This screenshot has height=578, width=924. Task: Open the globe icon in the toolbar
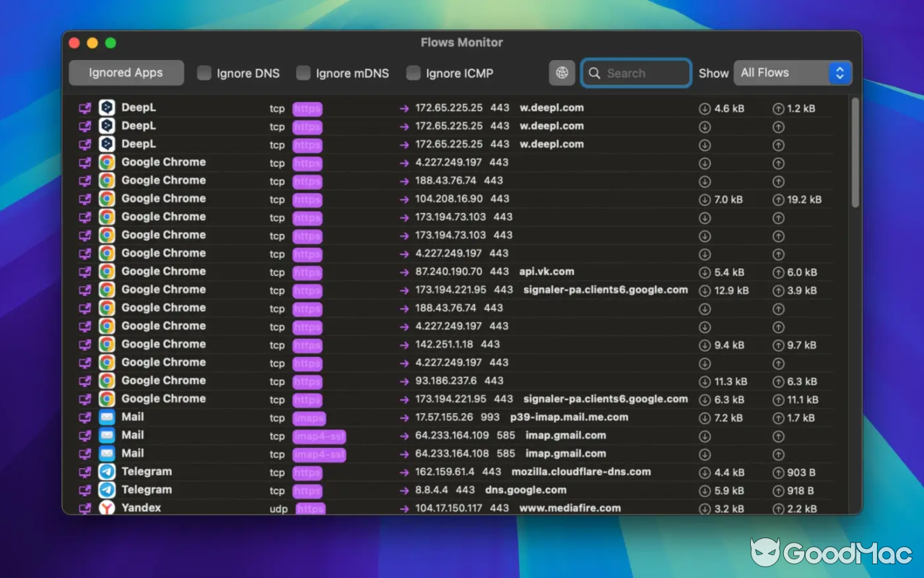point(562,72)
